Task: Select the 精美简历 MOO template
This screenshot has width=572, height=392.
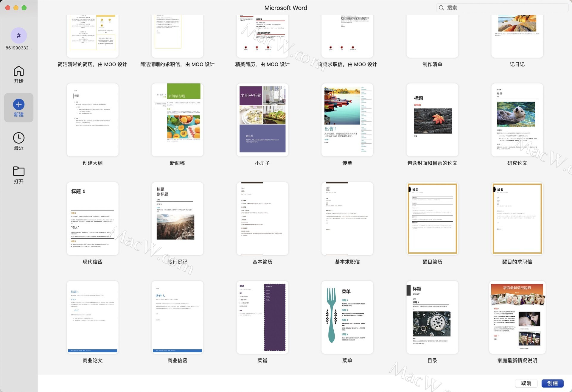Action: coord(262,36)
